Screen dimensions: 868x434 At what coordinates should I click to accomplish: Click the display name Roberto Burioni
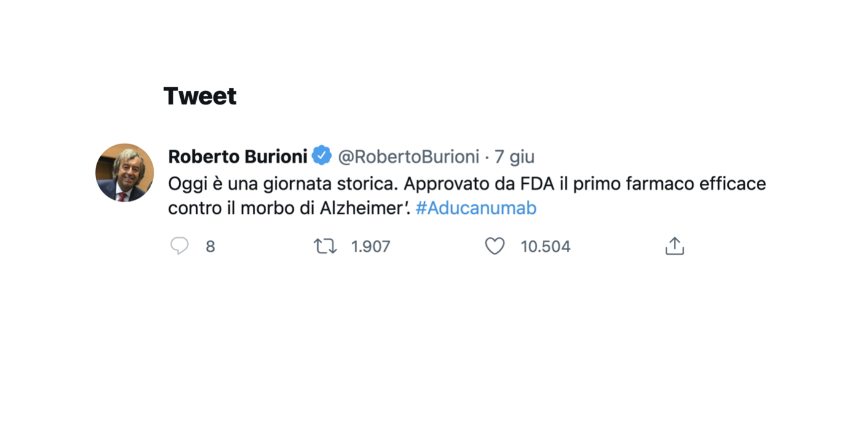point(237,157)
